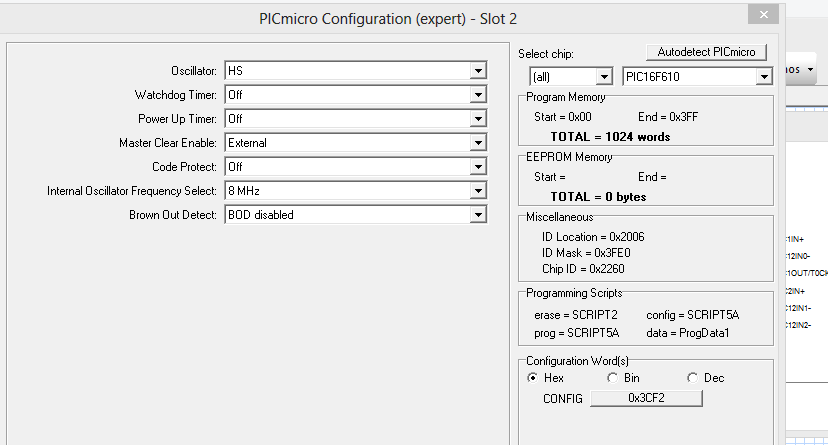Select the Hex radio button
The height and width of the screenshot is (445, 828).
click(x=533, y=378)
